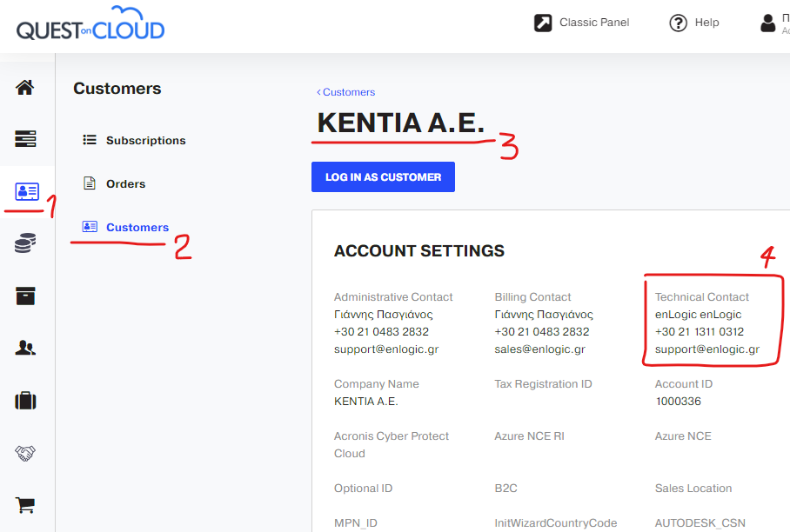This screenshot has width=790, height=532.
Task: Click the Quest on Cloud logo
Action: coord(90,24)
